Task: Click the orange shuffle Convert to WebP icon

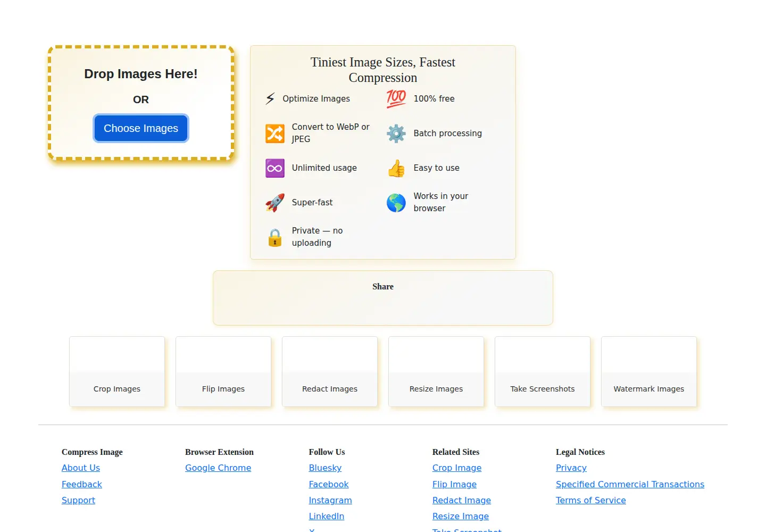Action: pos(275,133)
